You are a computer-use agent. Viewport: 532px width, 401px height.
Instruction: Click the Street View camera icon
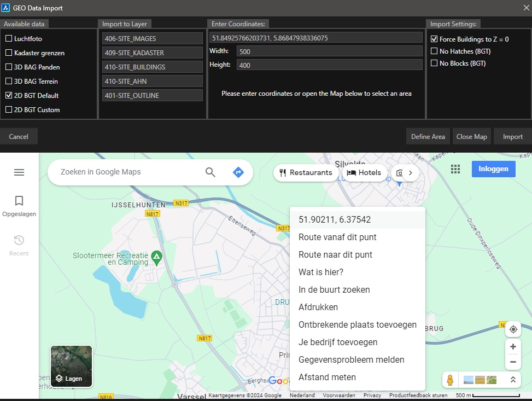tap(400, 172)
